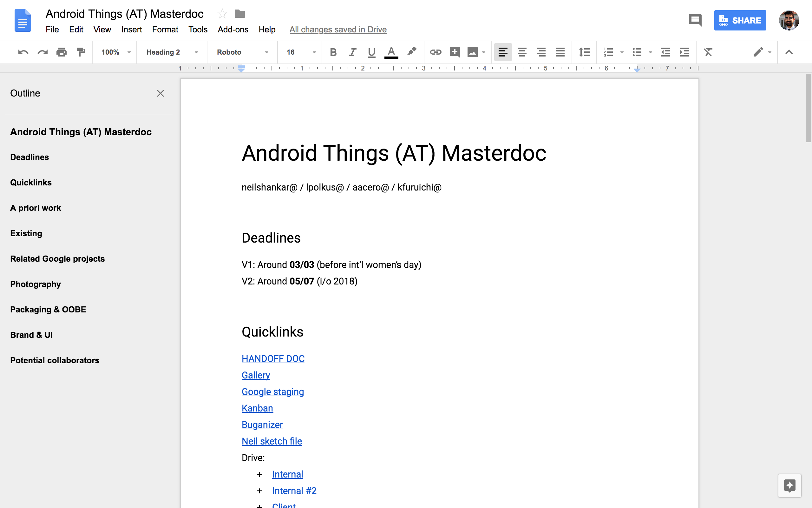Select the Paint format roller icon
The height and width of the screenshot is (508, 812).
pos(81,52)
